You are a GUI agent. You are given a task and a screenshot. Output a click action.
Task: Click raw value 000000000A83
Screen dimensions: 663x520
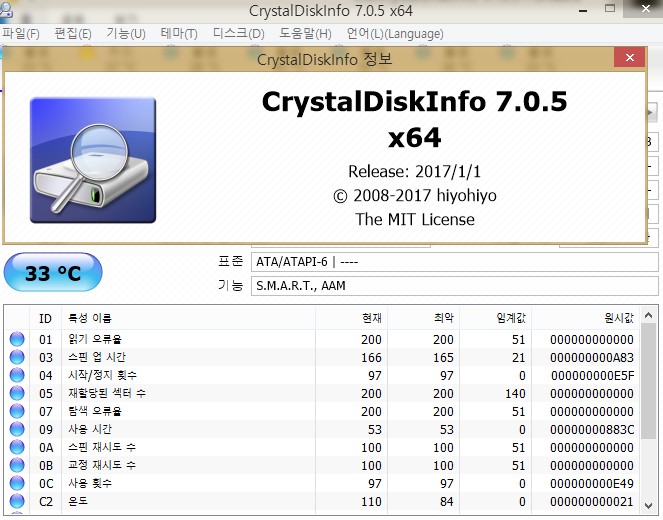(x=592, y=358)
